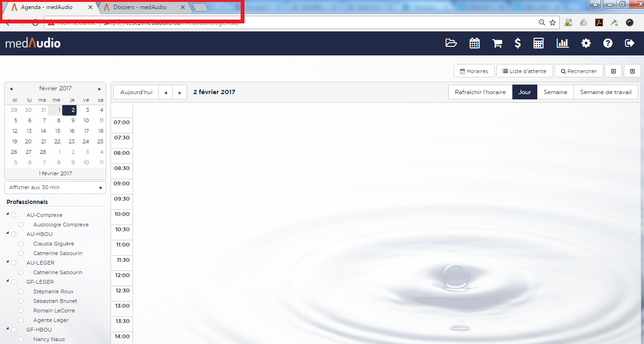
Task: Open the shopping cart icon
Action: pos(497,43)
